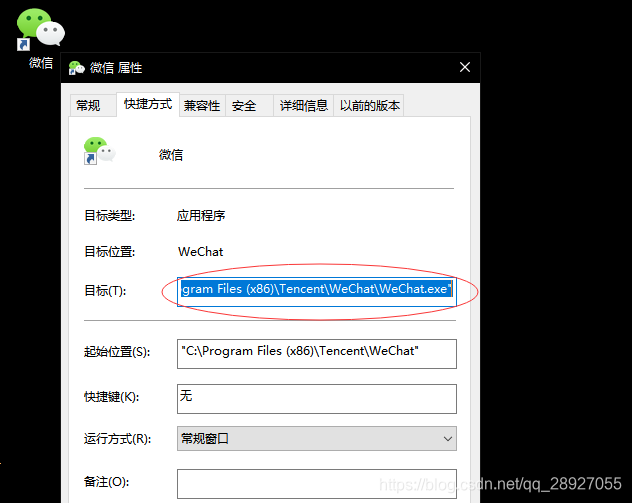Click the 微信 属性 title text
Viewport: 632px width, 503px height.
[116, 68]
